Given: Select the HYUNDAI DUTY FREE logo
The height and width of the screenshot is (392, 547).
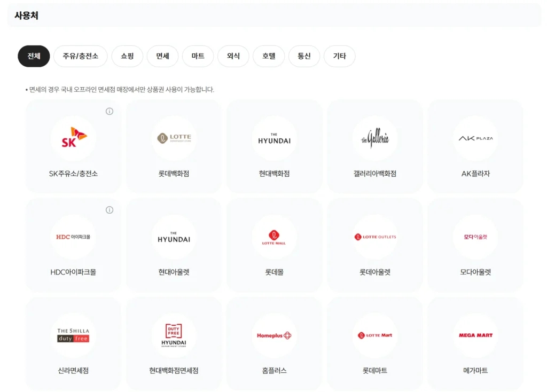Looking at the screenshot, I should [x=173, y=335].
